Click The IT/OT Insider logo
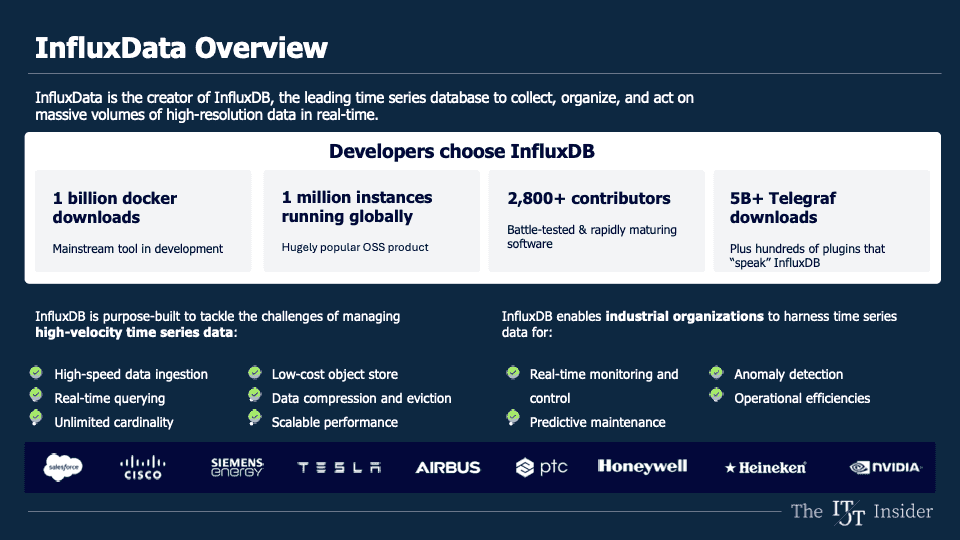 861,511
